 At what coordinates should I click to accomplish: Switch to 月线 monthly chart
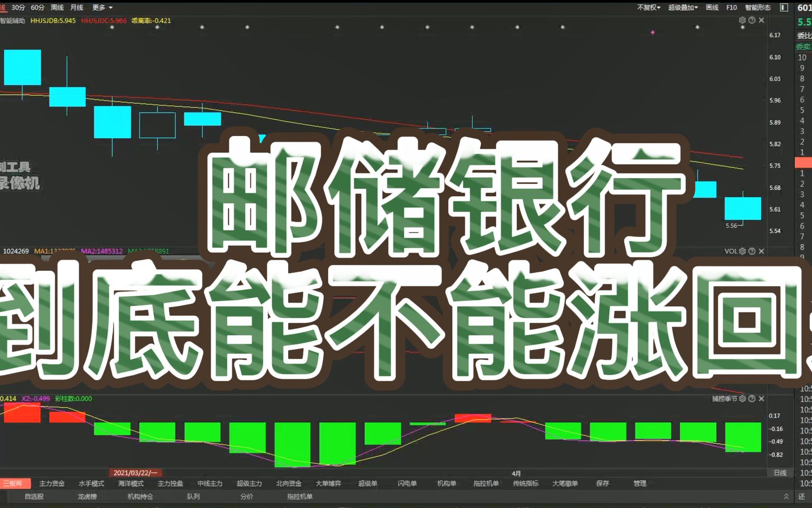77,7
